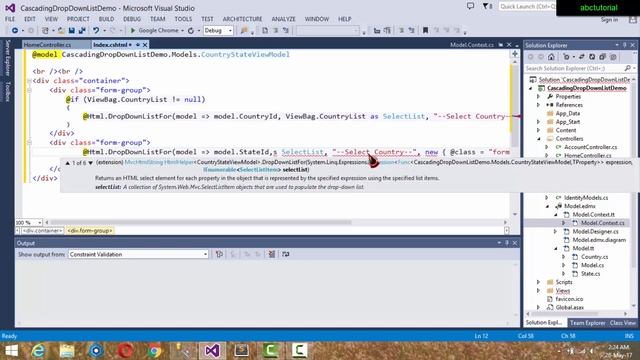Switch to Team Explorer tab
This screenshot has height=360, width=640.
pyautogui.click(x=587, y=323)
